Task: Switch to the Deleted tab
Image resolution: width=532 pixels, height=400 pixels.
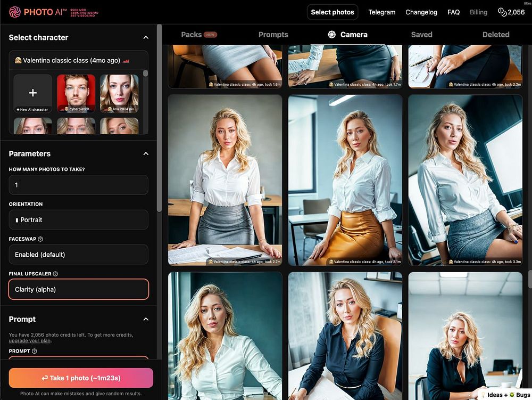Action: 496,35
